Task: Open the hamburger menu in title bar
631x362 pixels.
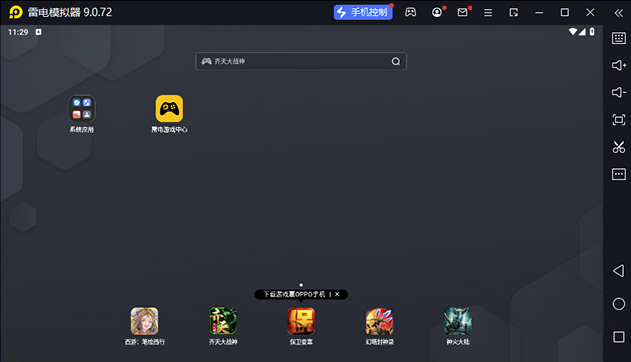Action: 488,13
